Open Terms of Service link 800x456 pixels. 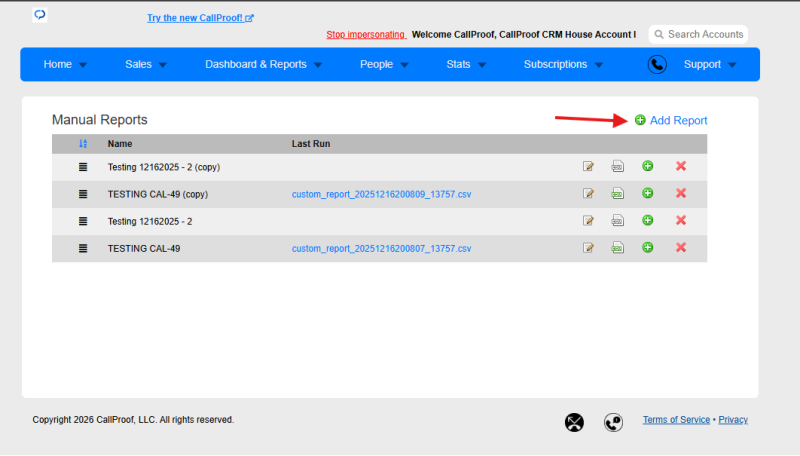pyautogui.click(x=676, y=419)
